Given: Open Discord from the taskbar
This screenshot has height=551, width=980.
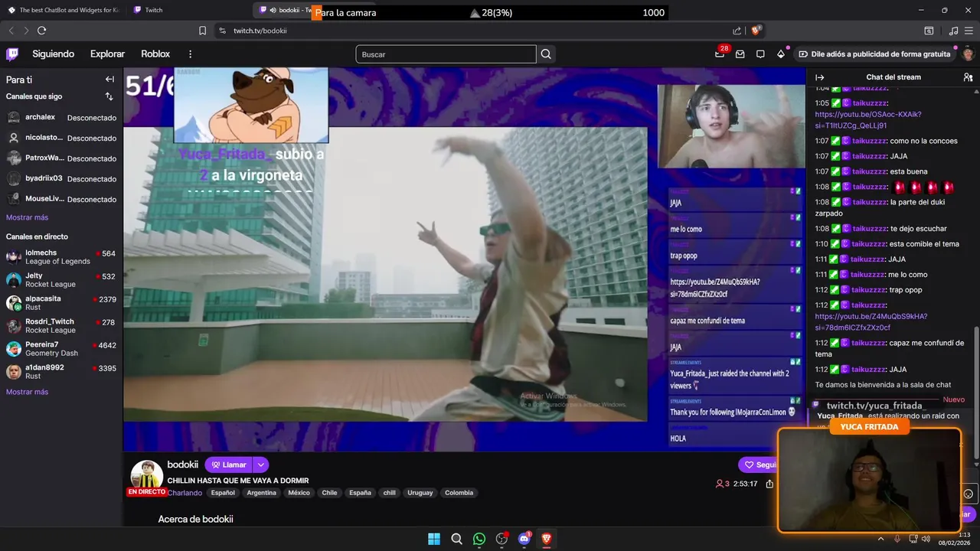Looking at the screenshot, I should (x=524, y=539).
